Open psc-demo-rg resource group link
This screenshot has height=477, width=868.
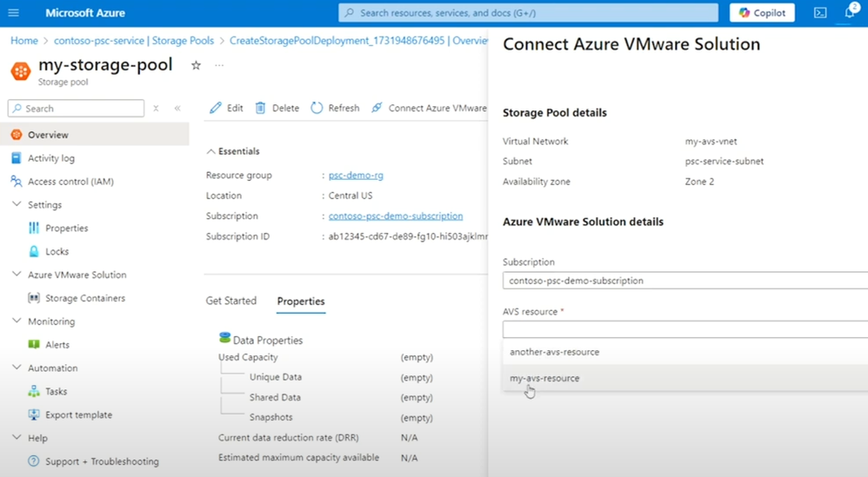[356, 176]
